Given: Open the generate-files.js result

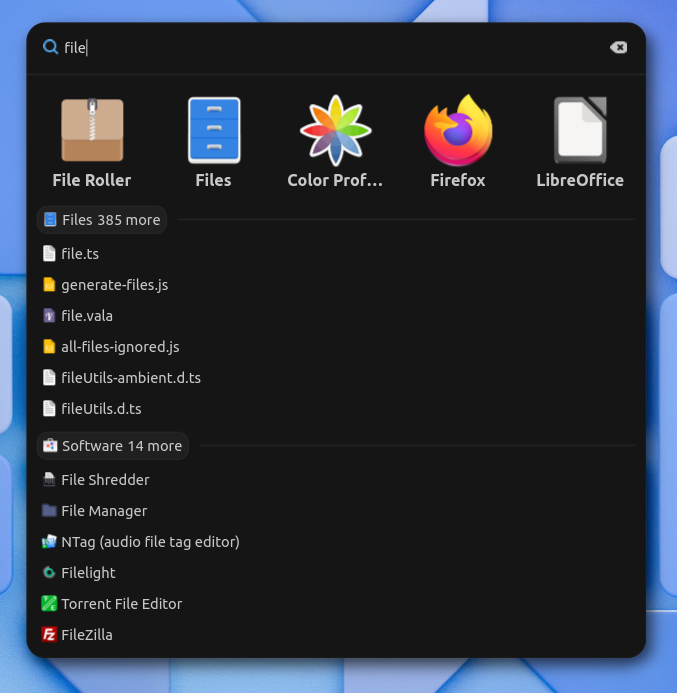Looking at the screenshot, I should click(336, 285).
